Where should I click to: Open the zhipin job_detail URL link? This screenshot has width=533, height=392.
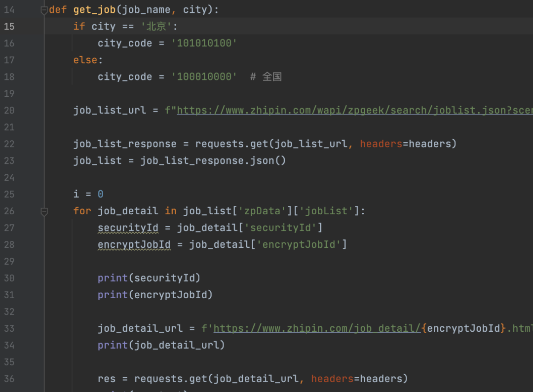pos(317,328)
